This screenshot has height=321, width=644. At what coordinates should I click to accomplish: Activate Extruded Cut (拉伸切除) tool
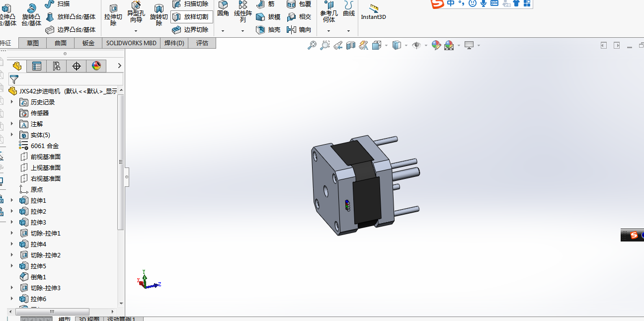coord(113,14)
